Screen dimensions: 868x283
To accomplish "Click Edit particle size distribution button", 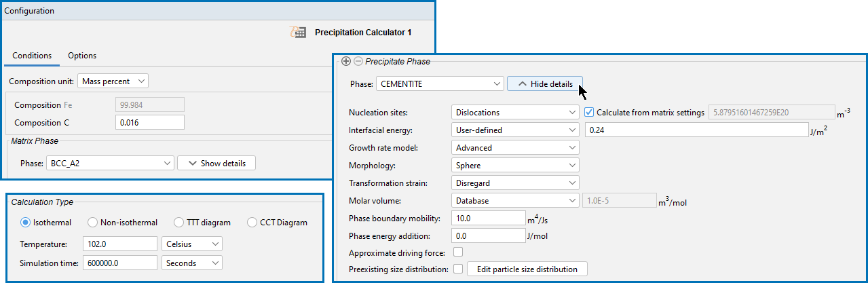I will pyautogui.click(x=527, y=269).
